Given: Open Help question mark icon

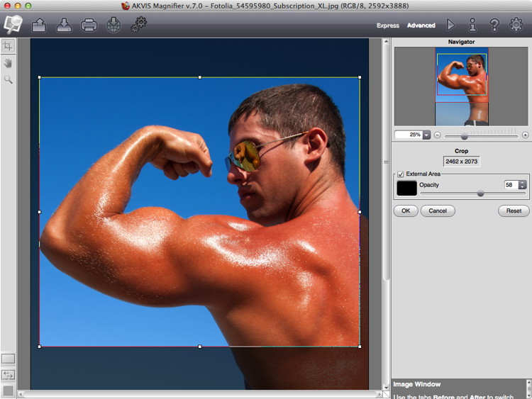Looking at the screenshot, I should coord(494,25).
